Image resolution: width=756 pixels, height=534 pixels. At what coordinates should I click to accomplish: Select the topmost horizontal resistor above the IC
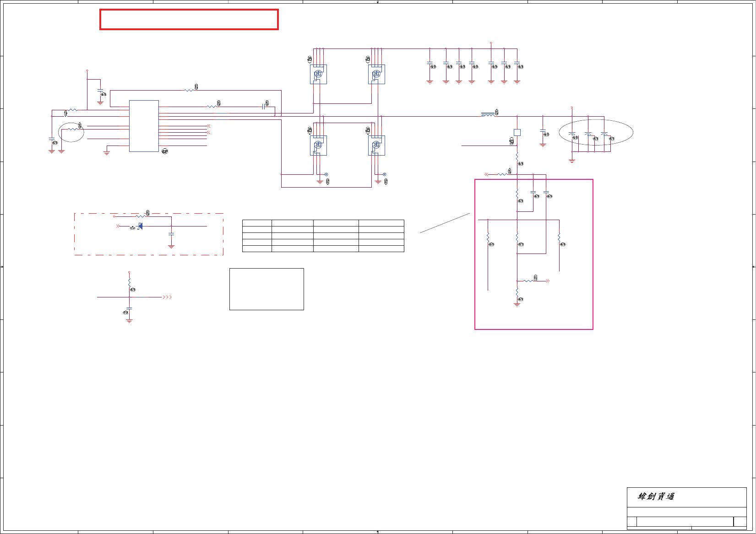point(189,90)
